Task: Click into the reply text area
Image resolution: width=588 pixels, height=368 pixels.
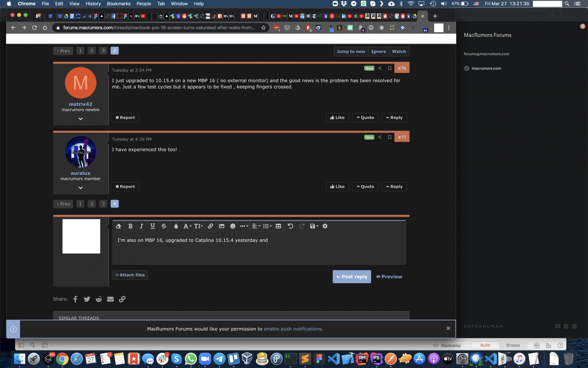Action: coord(259,248)
